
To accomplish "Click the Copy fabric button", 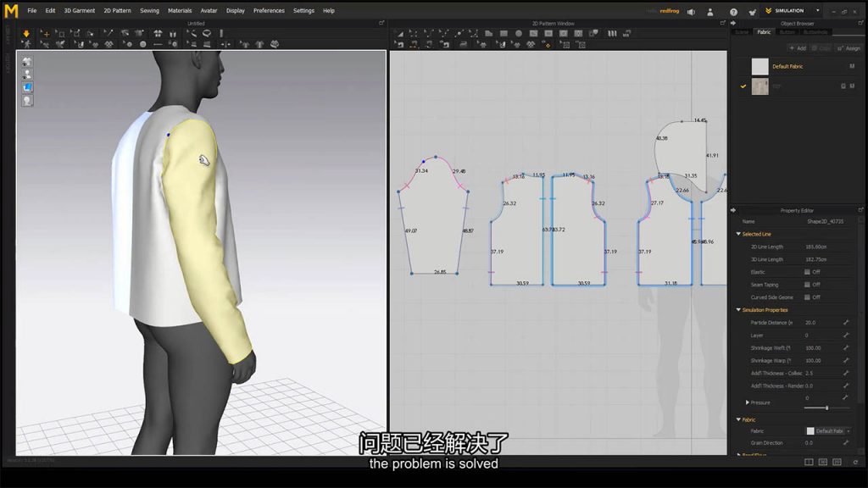I will [x=821, y=48].
